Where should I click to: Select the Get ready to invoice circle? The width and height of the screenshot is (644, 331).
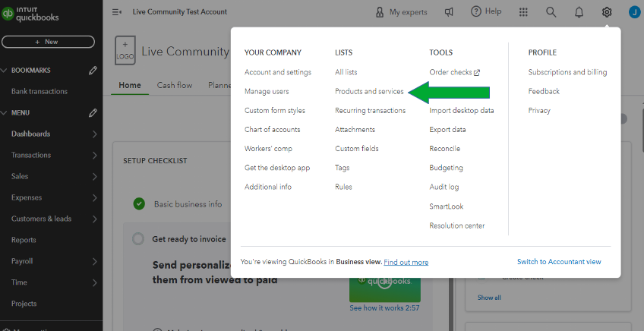[x=138, y=238]
